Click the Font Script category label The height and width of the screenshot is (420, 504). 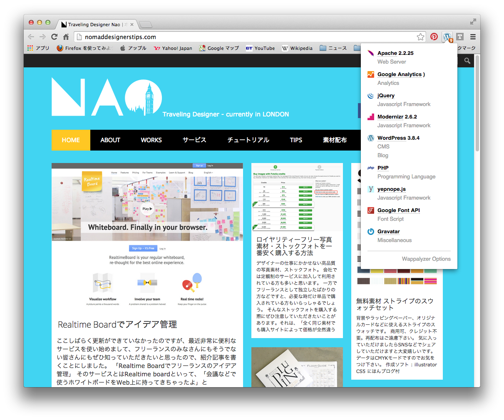click(x=390, y=219)
